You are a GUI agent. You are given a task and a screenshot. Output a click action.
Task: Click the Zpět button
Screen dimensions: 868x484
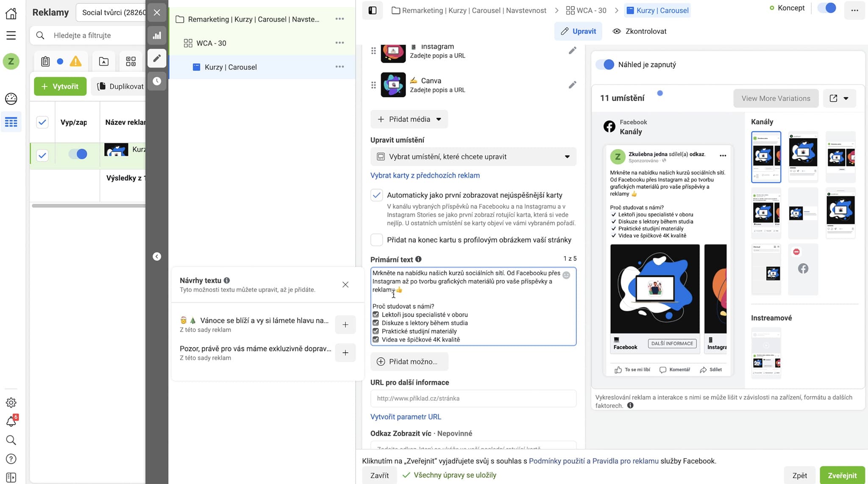[x=799, y=476]
